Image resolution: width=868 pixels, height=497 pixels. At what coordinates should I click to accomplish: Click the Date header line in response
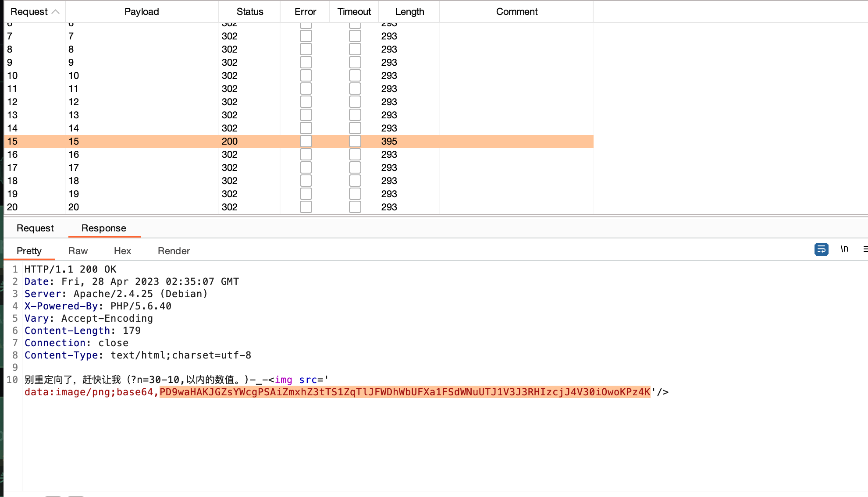tap(132, 281)
